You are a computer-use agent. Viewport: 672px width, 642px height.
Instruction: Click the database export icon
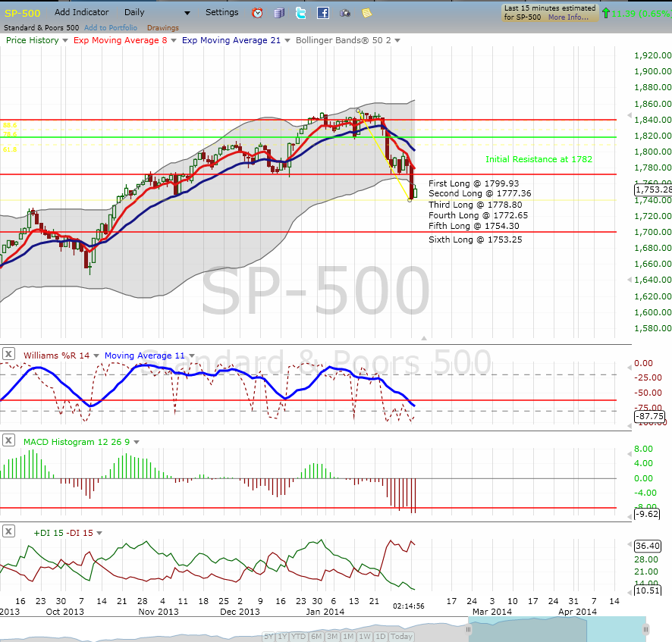[279, 14]
